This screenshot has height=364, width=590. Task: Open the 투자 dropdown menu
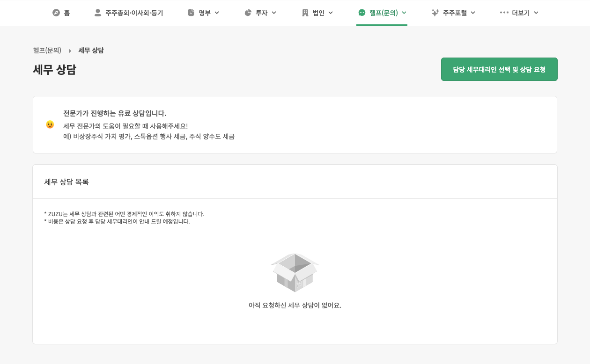(274, 13)
